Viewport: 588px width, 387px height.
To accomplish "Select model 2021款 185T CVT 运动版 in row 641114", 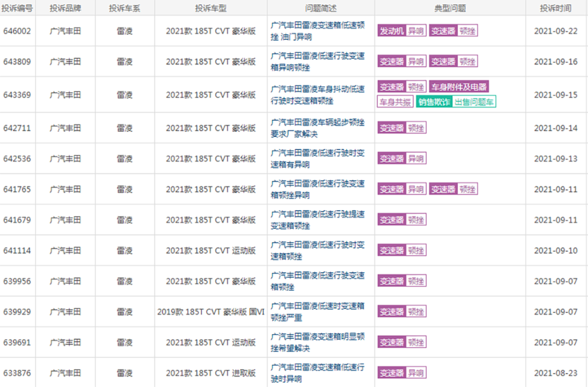I will 211,251.
